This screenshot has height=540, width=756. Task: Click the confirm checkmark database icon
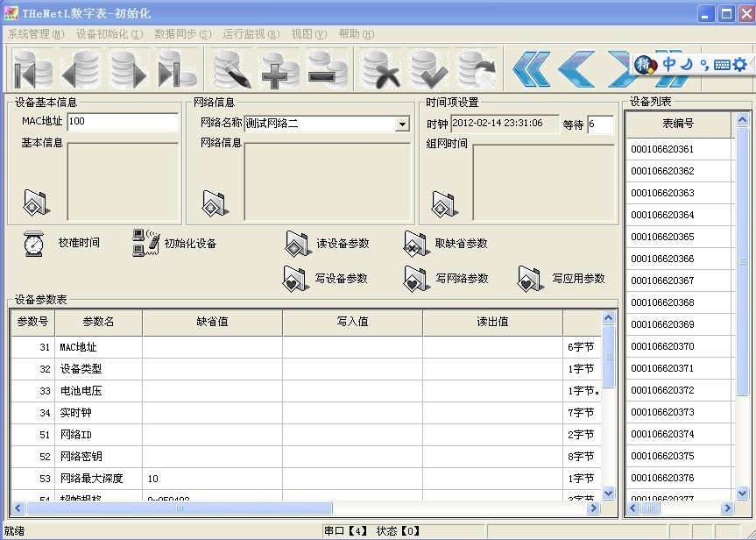point(428,69)
